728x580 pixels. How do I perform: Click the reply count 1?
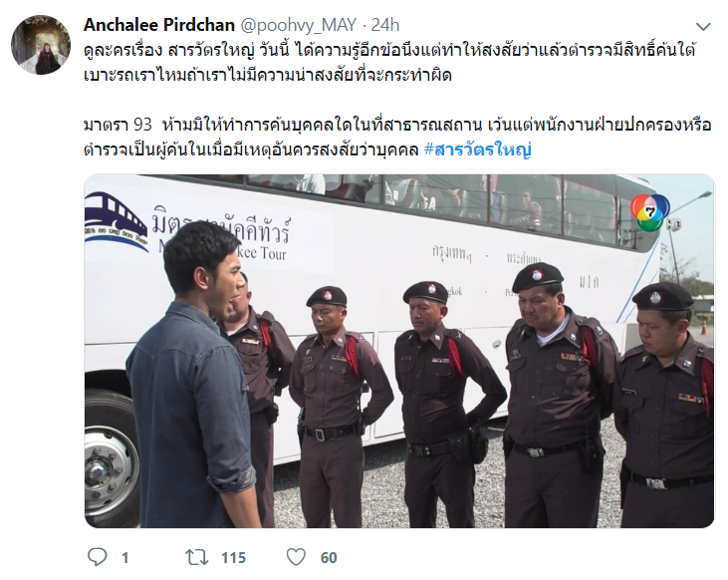124,558
